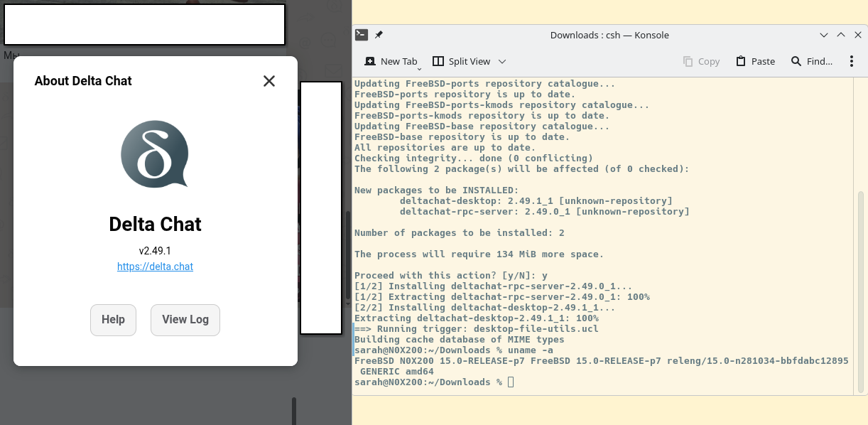Viewport: 868px width, 425px height.
Task: Click the Delta Chat logo icon
Action: pos(155,154)
